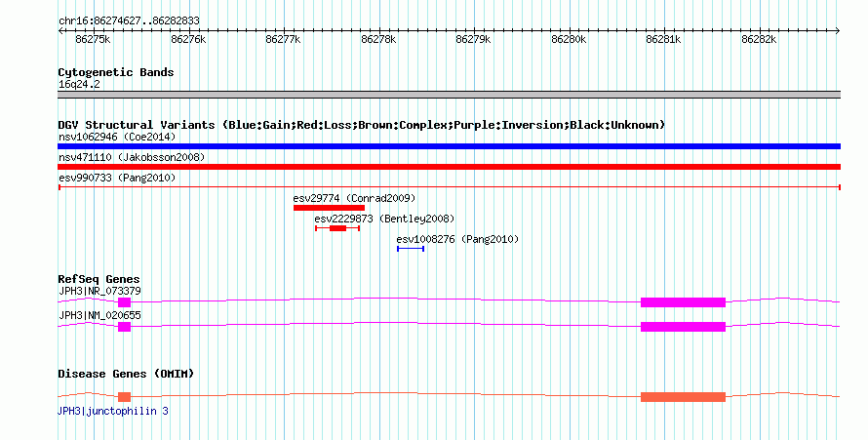Screen dimensions: 868x440
Task: Click the RefSeq Genes track title
Action: click(x=99, y=279)
